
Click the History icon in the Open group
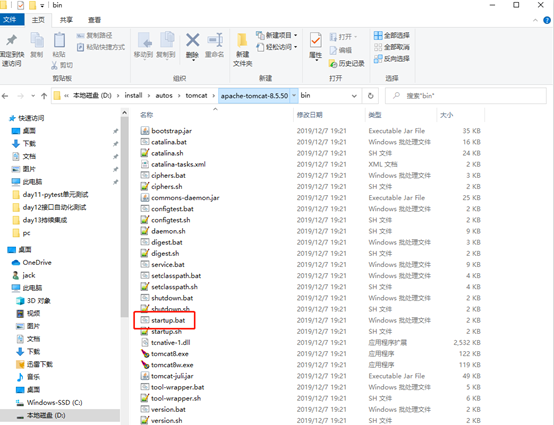[332, 64]
